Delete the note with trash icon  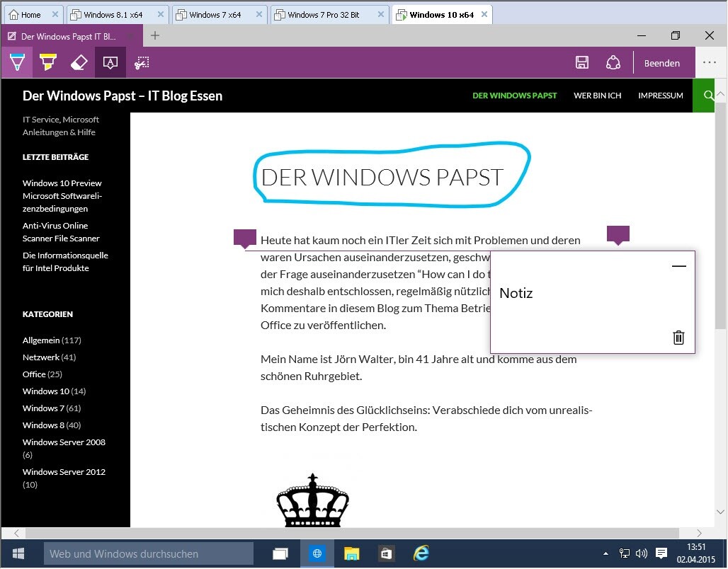point(678,338)
